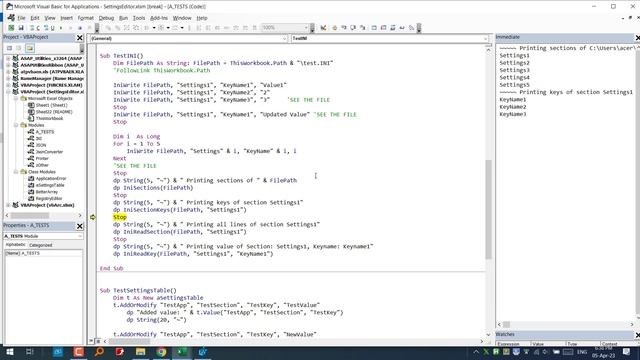Switch to the Alphabetic properties tab
Screen dimensions: 640x360
(x=16, y=245)
